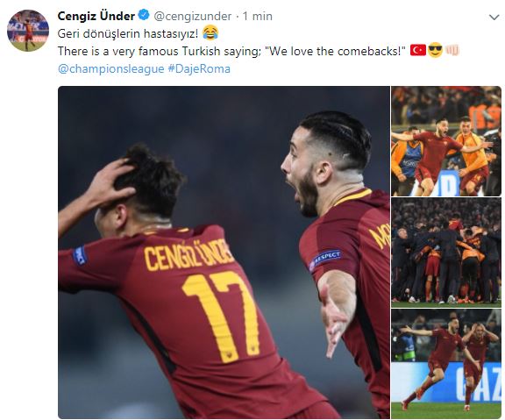Click 'There is a very famous Turkish saying'
The height and width of the screenshot is (420, 505).
(x=159, y=51)
